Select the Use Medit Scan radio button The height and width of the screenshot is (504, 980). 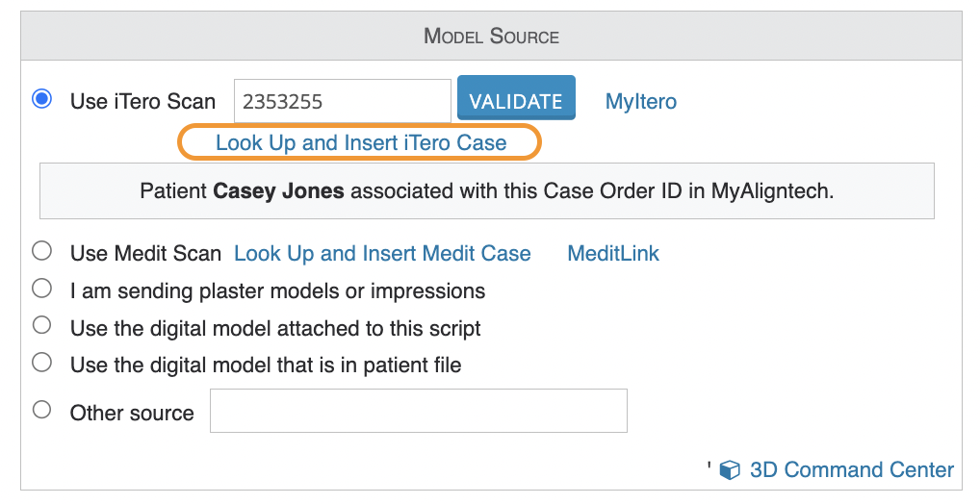[x=41, y=251]
